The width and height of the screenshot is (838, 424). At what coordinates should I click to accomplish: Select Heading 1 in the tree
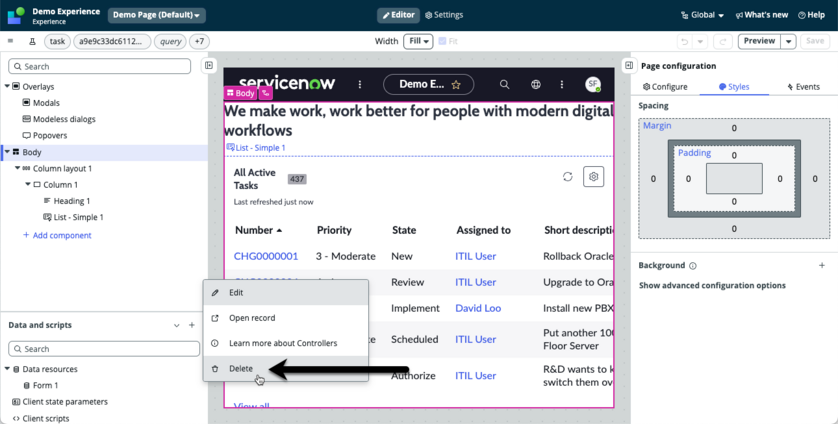click(x=66, y=201)
